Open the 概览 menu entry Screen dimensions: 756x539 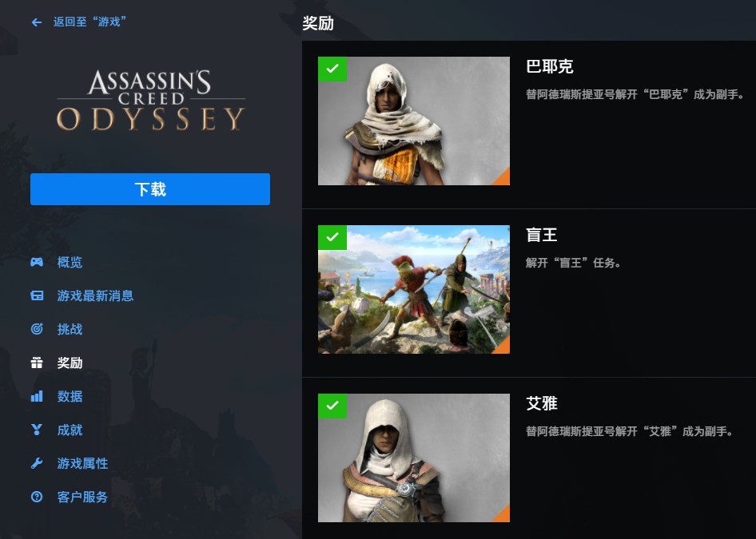tap(70, 262)
